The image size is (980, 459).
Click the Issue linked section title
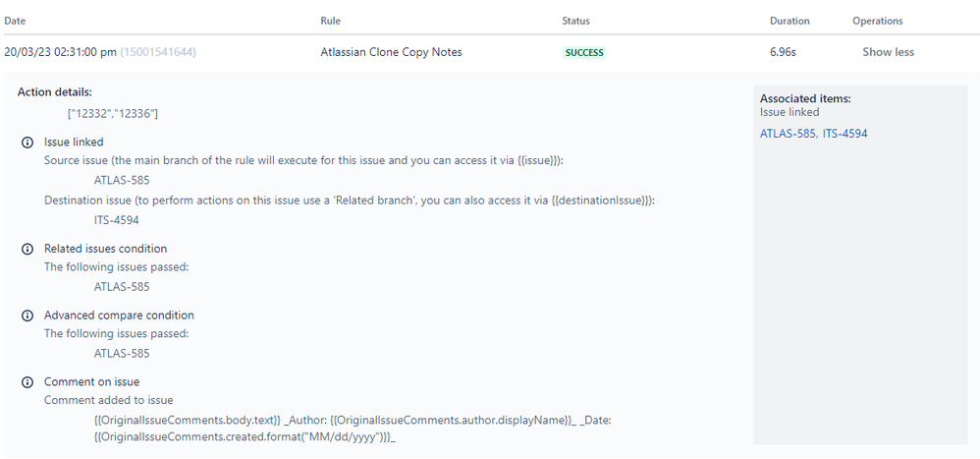[x=74, y=142]
